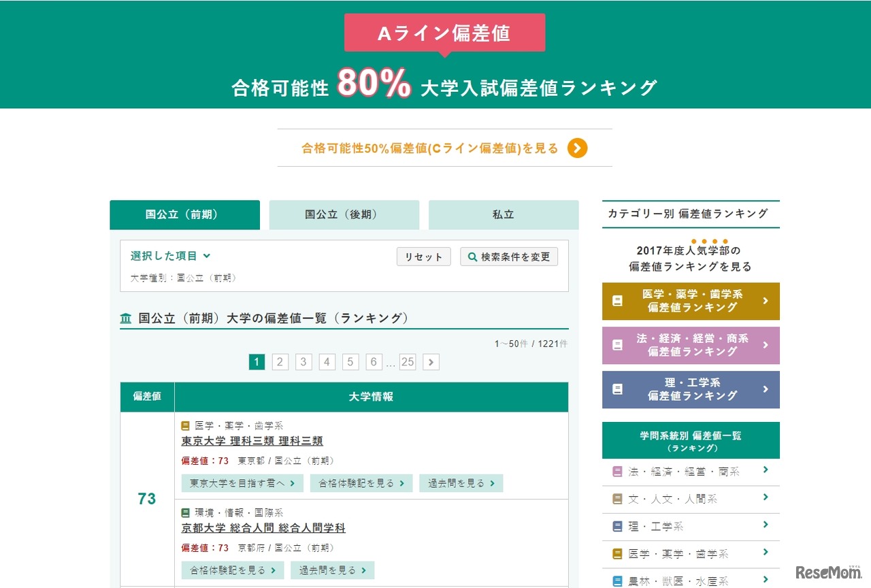Click the book icon beside 理・工学系 list row
The width and height of the screenshot is (871, 588).
coord(617,526)
